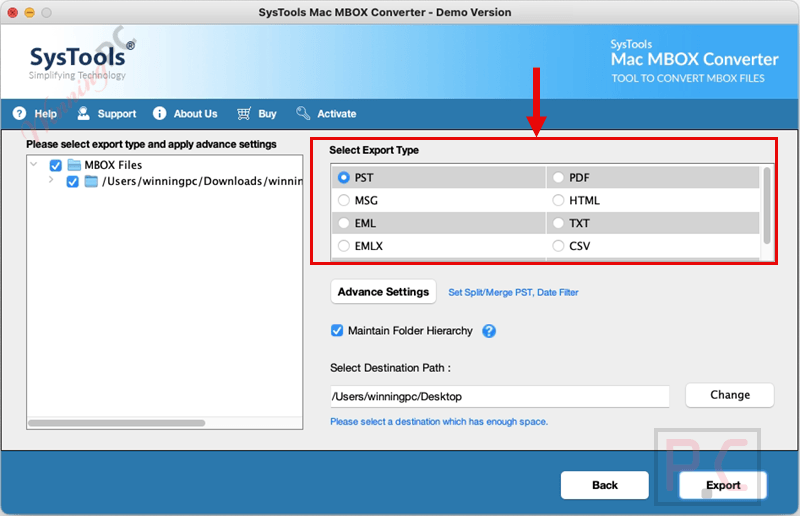Screen dimensions: 800x516
Task: Expand the /Users/winningpc/Downloads tree node
Action: [51, 180]
